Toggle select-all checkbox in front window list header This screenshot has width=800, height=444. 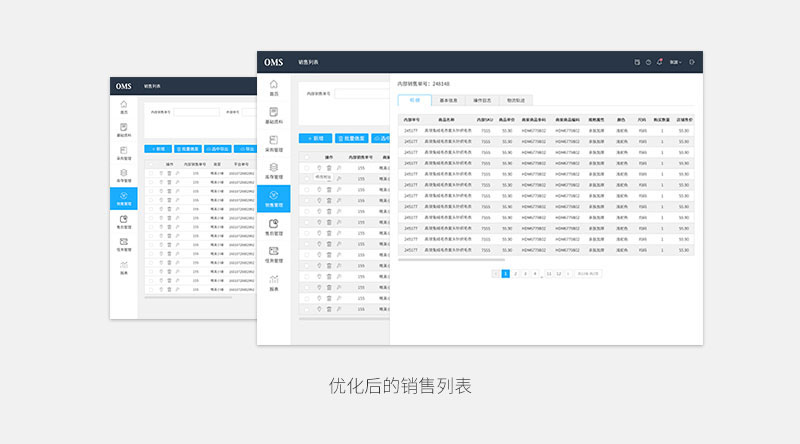(307, 157)
